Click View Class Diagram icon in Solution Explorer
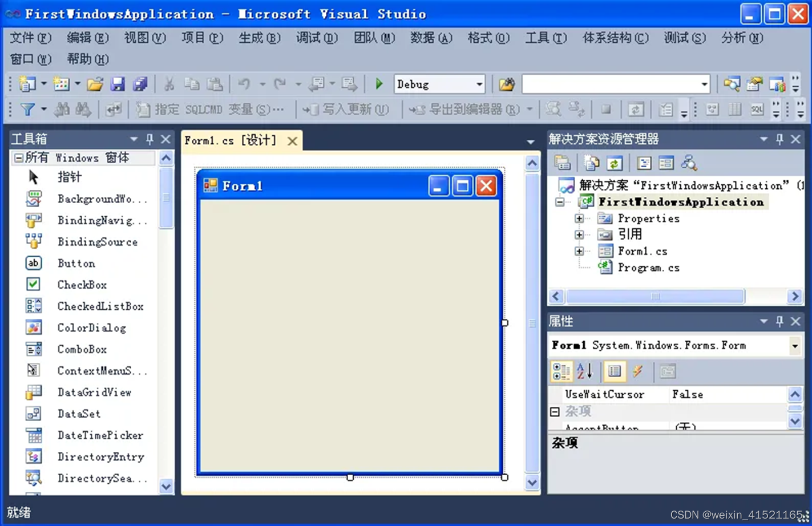Screen dimensions: 812x526 point(689,163)
